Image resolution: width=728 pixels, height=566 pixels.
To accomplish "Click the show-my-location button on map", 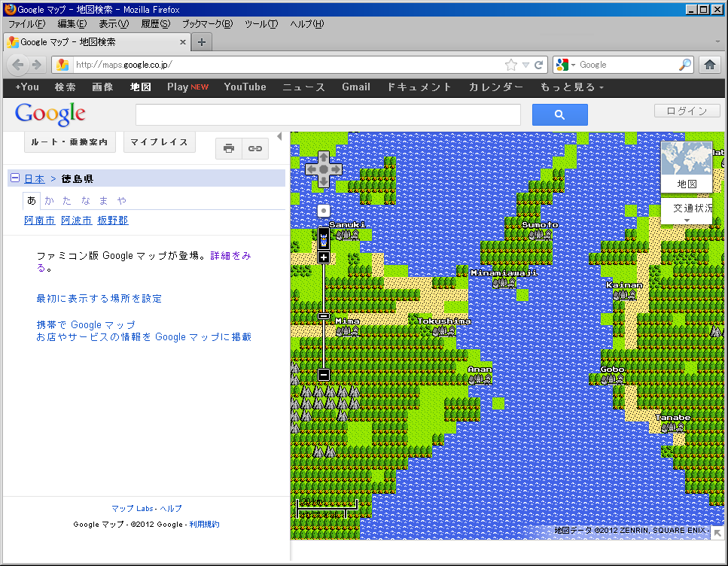I will (324, 211).
